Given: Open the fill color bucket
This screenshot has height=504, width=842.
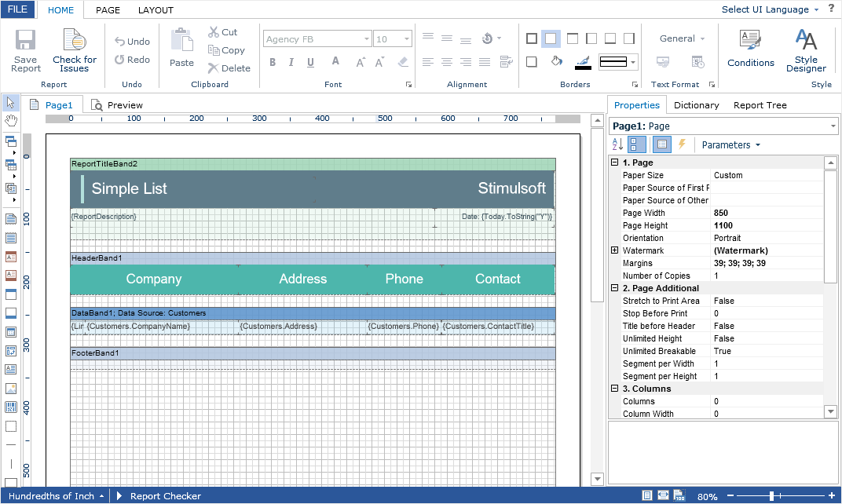Looking at the screenshot, I should 557,62.
